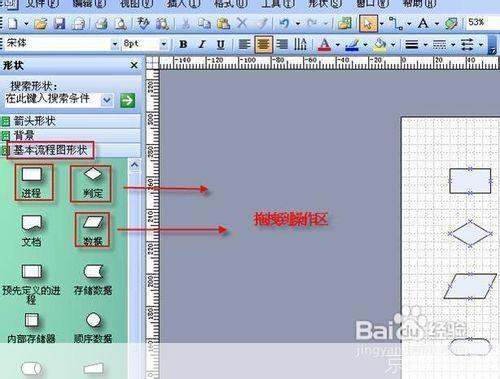The height and width of the screenshot is (379, 500).
Task: Open the 格式 menu
Action: tap(231, 4)
